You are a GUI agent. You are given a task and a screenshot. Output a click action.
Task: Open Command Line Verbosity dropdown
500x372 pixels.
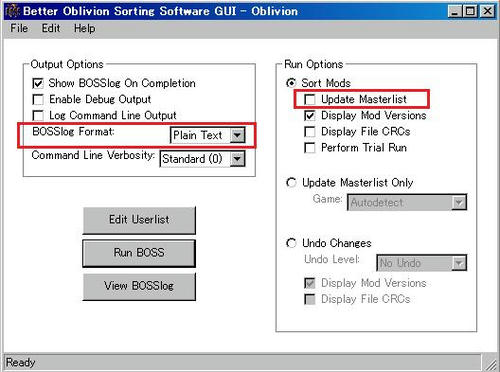pos(202,159)
